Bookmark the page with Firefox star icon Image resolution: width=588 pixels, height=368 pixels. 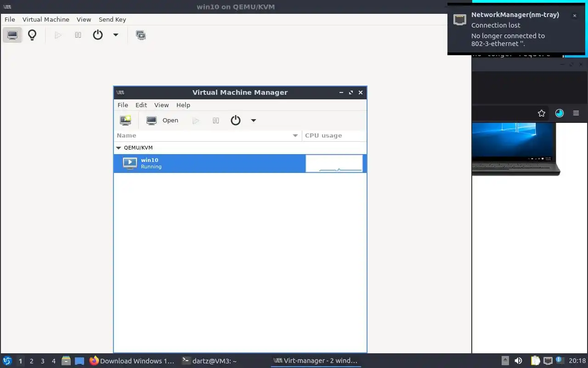pyautogui.click(x=542, y=113)
